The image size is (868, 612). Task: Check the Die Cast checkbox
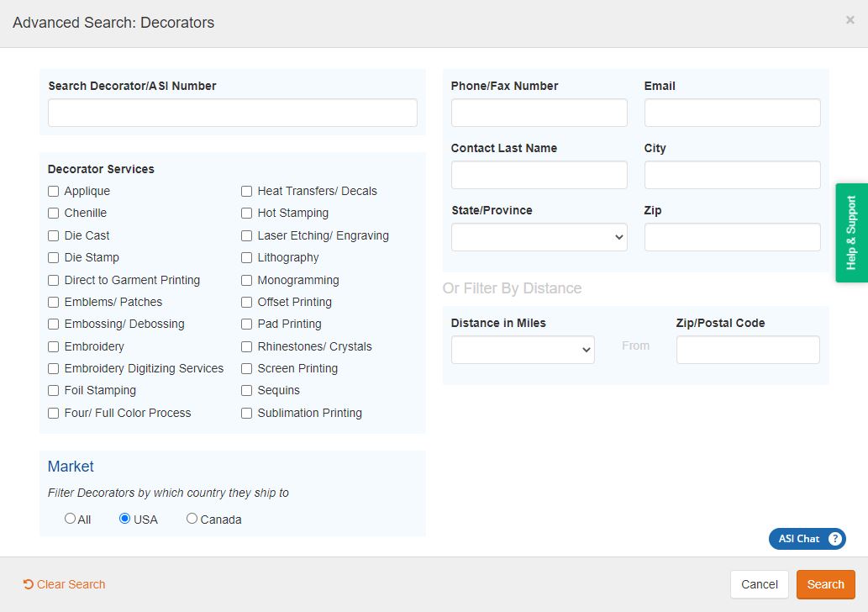(53, 236)
